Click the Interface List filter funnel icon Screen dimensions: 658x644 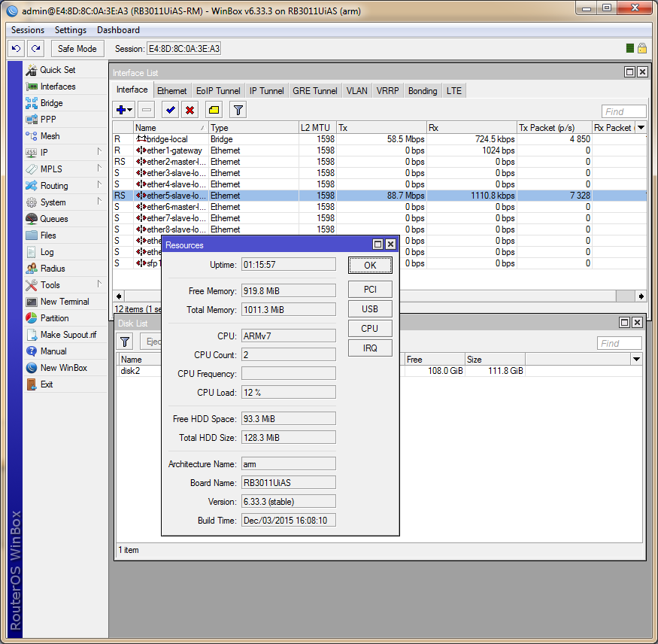click(x=238, y=110)
